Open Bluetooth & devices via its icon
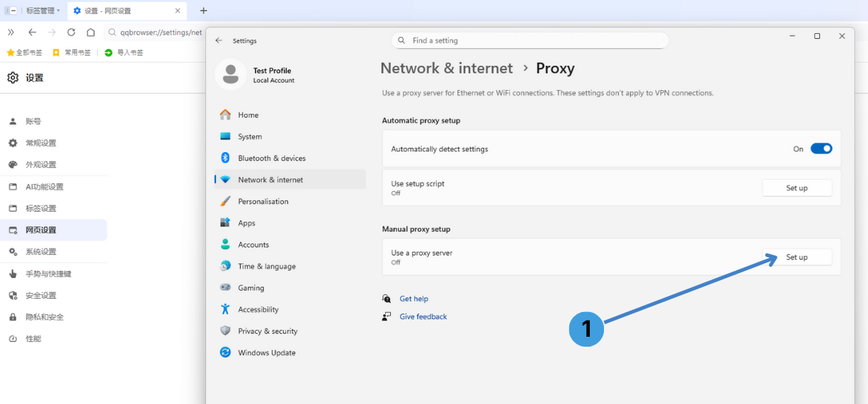 (225, 158)
